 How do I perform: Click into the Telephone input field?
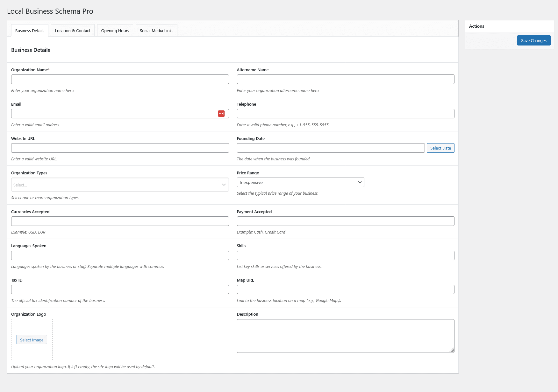[346, 114]
